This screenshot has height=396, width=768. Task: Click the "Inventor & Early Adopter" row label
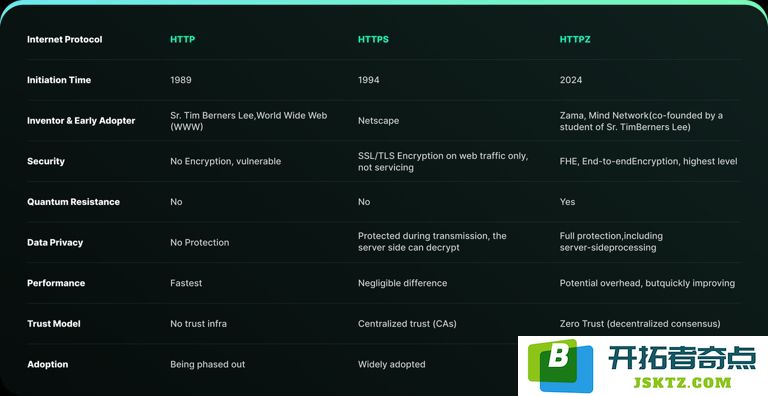(x=81, y=121)
